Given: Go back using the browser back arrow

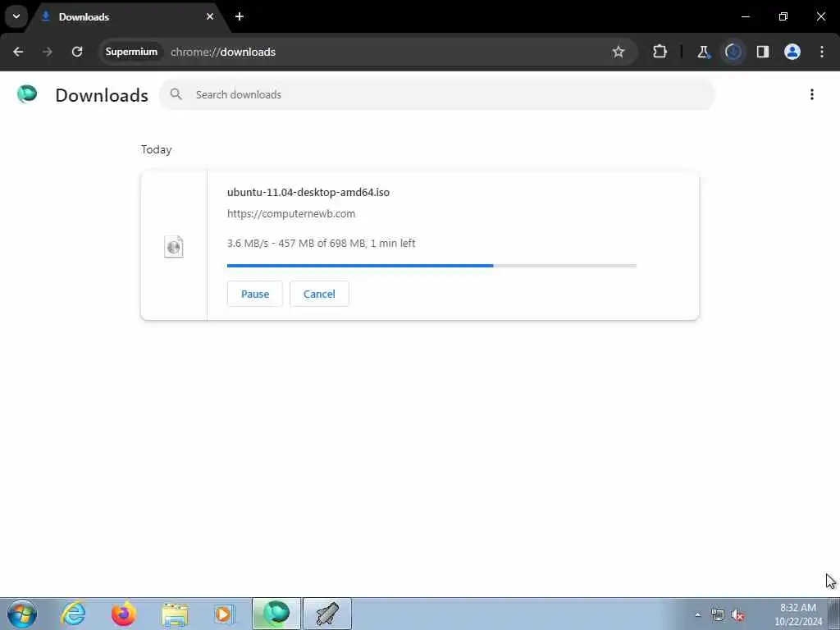Looking at the screenshot, I should (18, 52).
